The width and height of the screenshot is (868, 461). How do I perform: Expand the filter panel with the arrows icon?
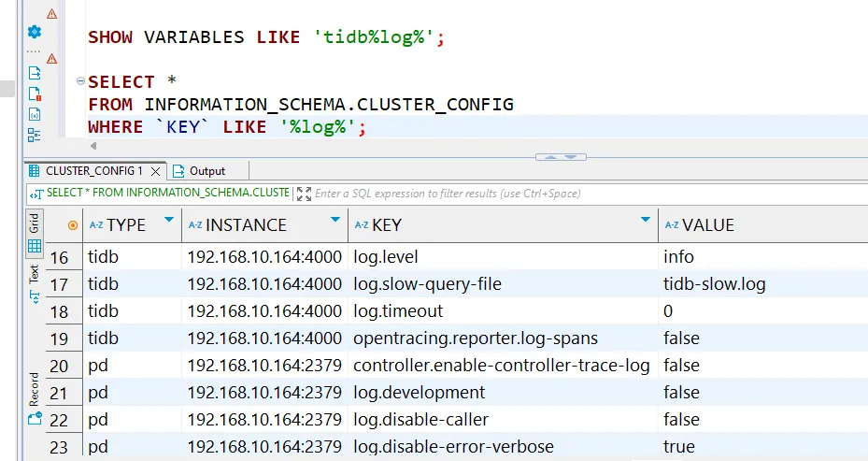303,194
